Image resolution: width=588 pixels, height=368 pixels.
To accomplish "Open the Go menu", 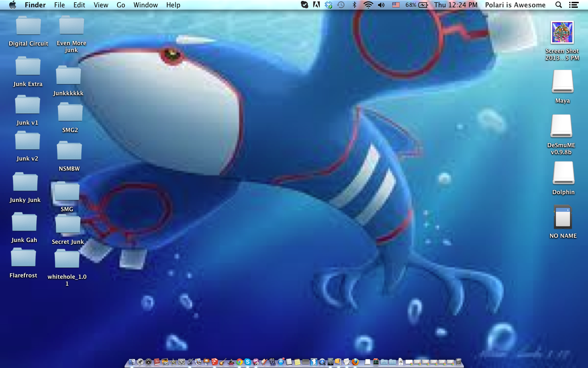I will (x=121, y=5).
